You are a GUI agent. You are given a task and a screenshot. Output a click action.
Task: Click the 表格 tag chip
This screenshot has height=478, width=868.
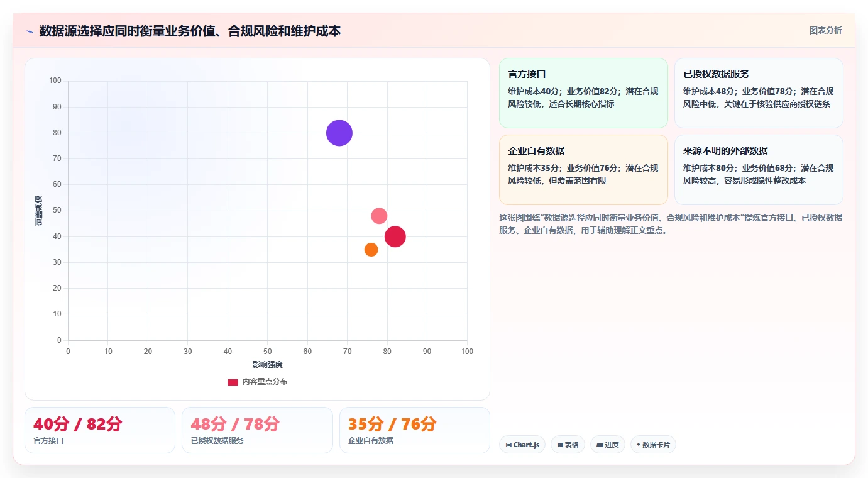(568, 445)
